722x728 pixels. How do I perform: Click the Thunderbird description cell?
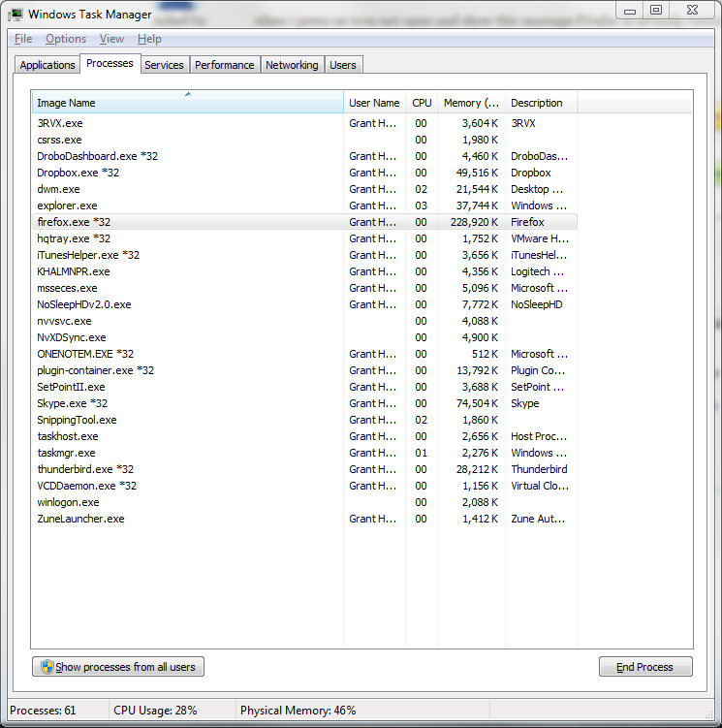coord(539,469)
